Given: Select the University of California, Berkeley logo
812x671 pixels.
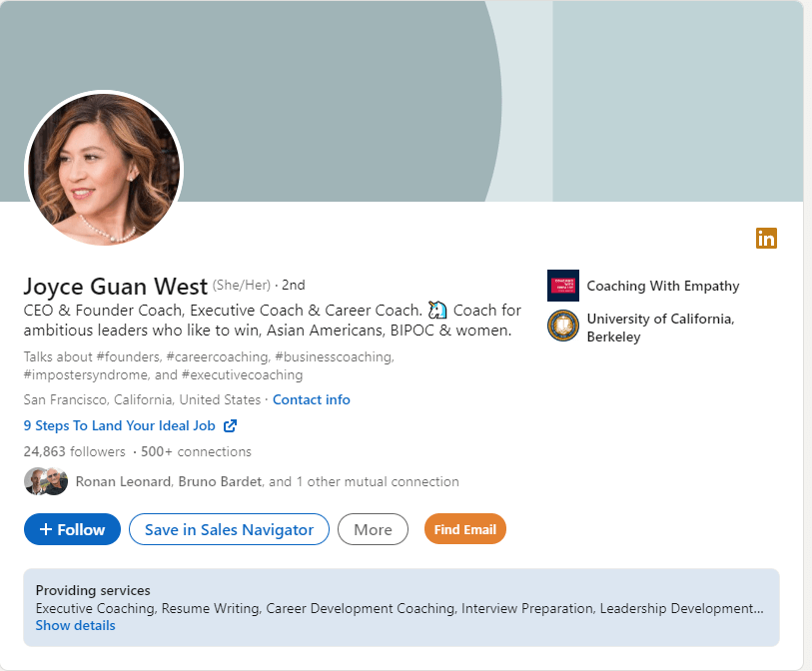Looking at the screenshot, I should tap(562, 327).
